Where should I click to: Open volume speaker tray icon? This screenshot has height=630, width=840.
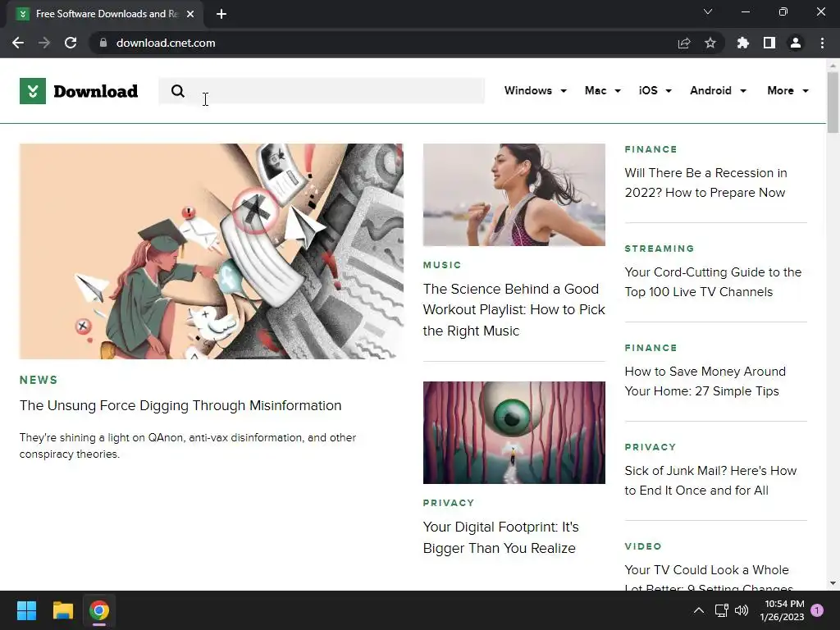(x=742, y=610)
